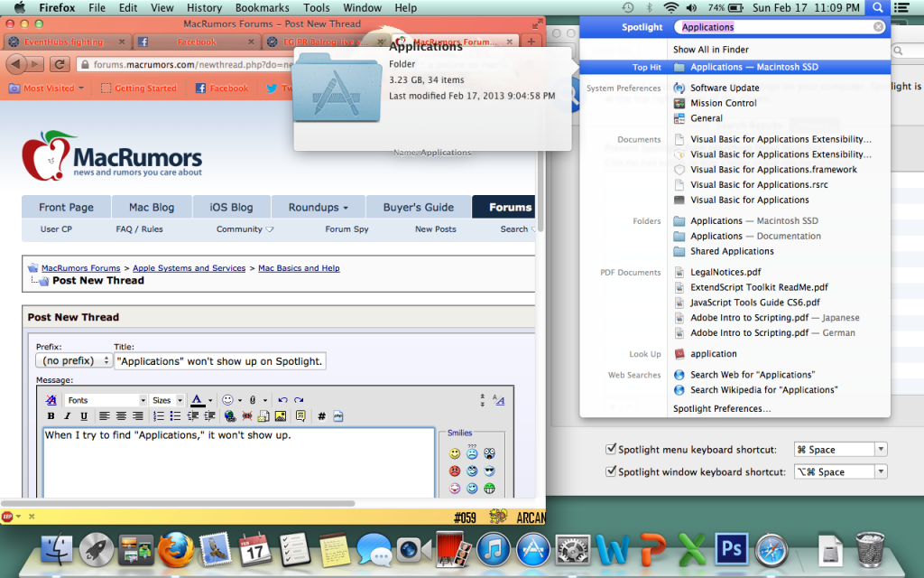Image resolution: width=924 pixels, height=578 pixels.
Task: Insert the sunglasses cool smiley
Action: 489,471
